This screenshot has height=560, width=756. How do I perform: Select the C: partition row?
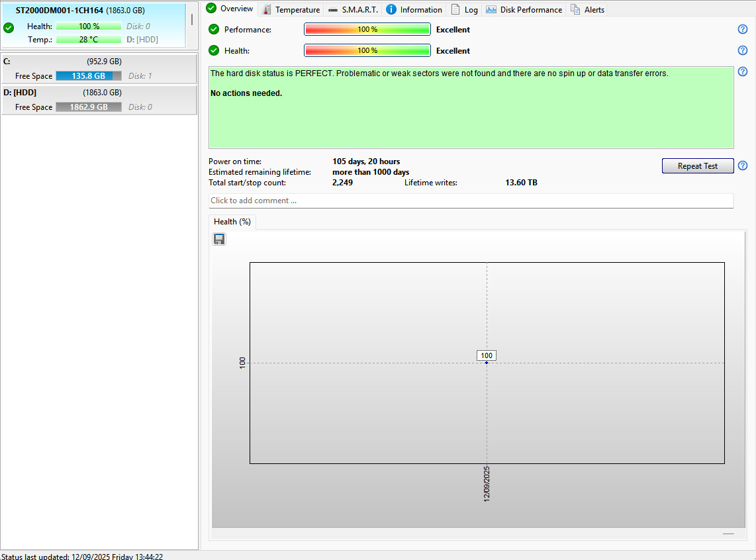(x=99, y=69)
